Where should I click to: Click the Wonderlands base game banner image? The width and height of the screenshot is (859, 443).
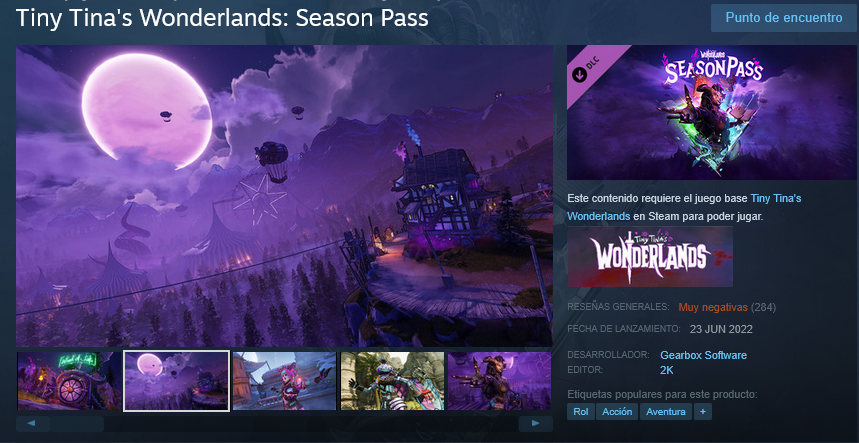point(650,256)
